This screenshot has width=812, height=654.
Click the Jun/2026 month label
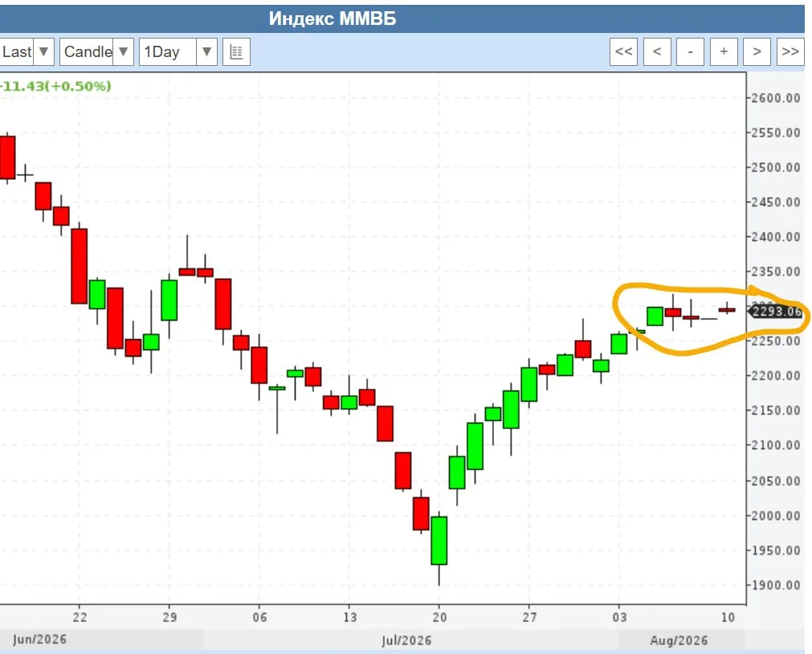coord(39,639)
